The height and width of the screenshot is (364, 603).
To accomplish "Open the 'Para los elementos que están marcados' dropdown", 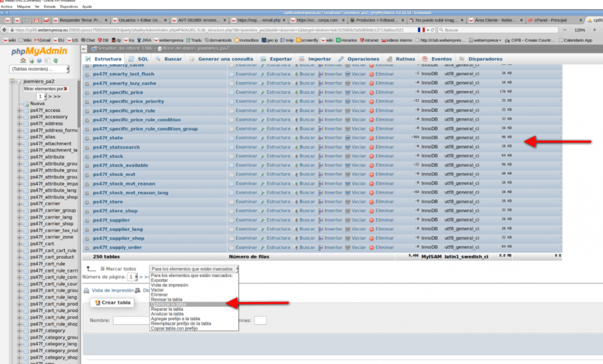I will 194,269.
